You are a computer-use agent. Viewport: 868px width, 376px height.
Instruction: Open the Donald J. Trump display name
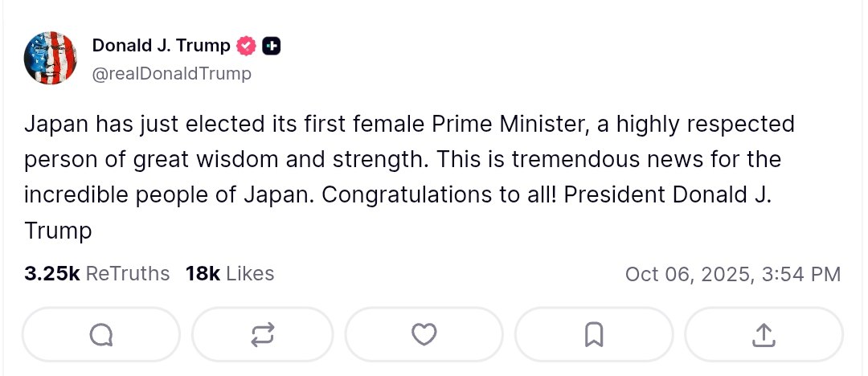(161, 46)
